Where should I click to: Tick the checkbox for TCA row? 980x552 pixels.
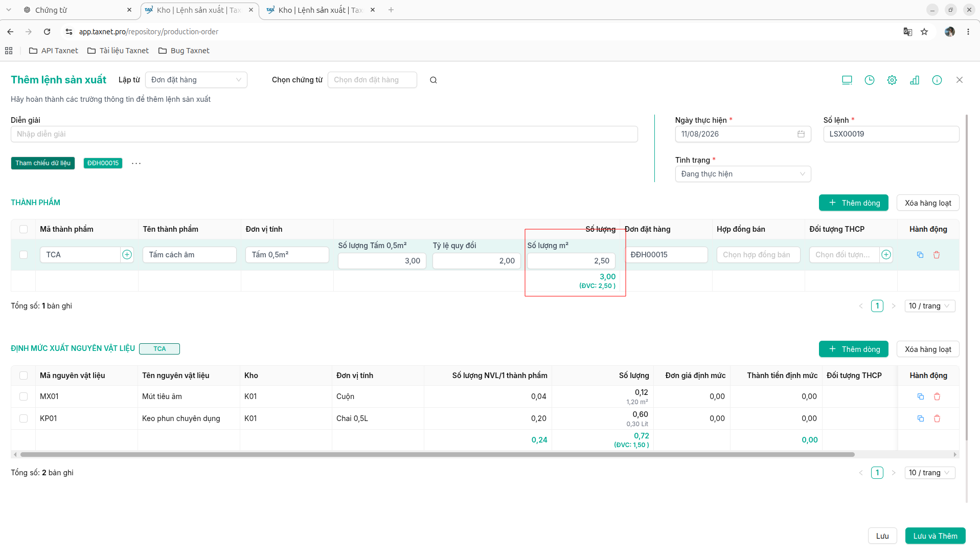24,255
